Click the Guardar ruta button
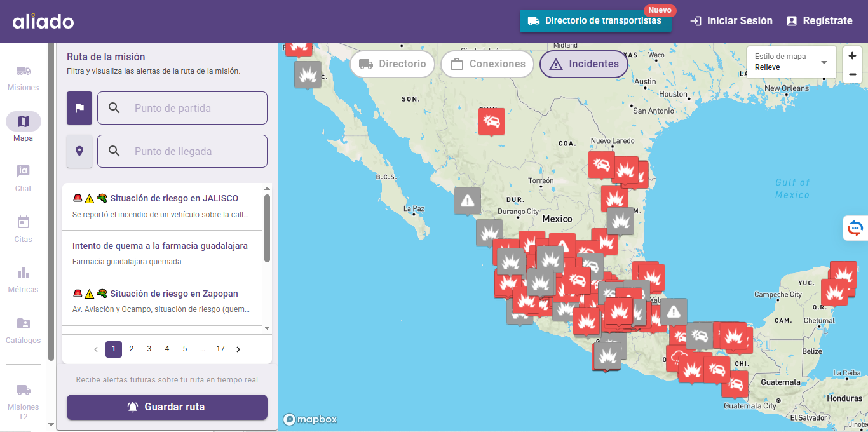 click(x=167, y=407)
